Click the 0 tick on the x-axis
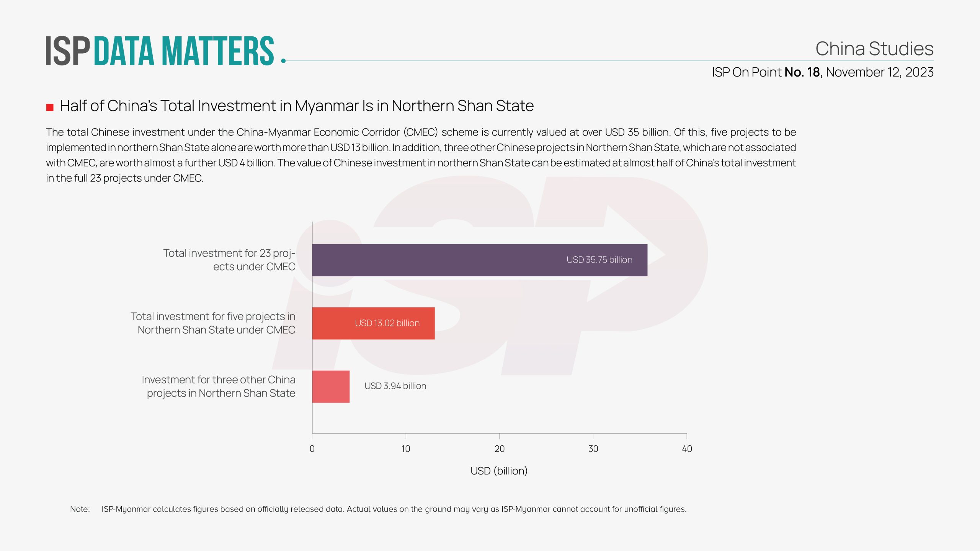Viewport: 980px width, 551px height. (x=312, y=449)
